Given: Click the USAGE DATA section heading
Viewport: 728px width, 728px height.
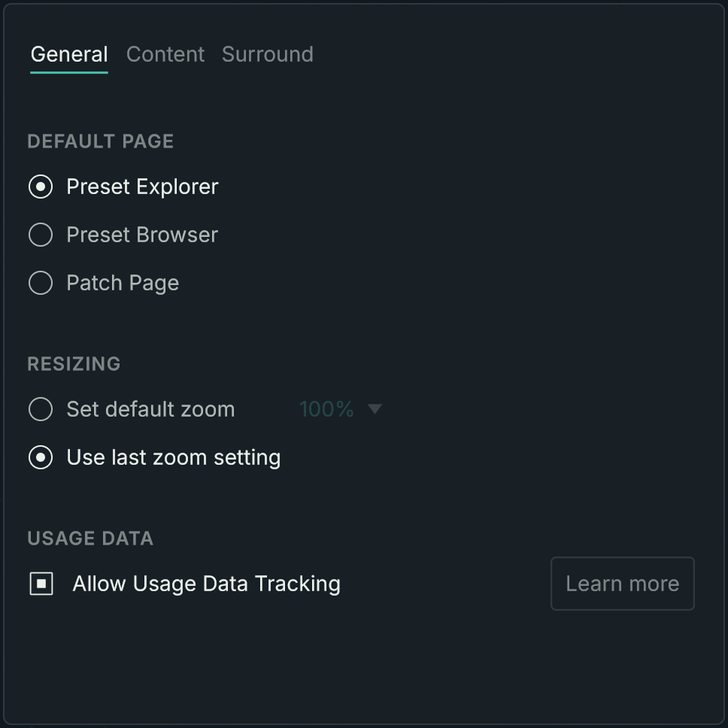Looking at the screenshot, I should [90, 538].
